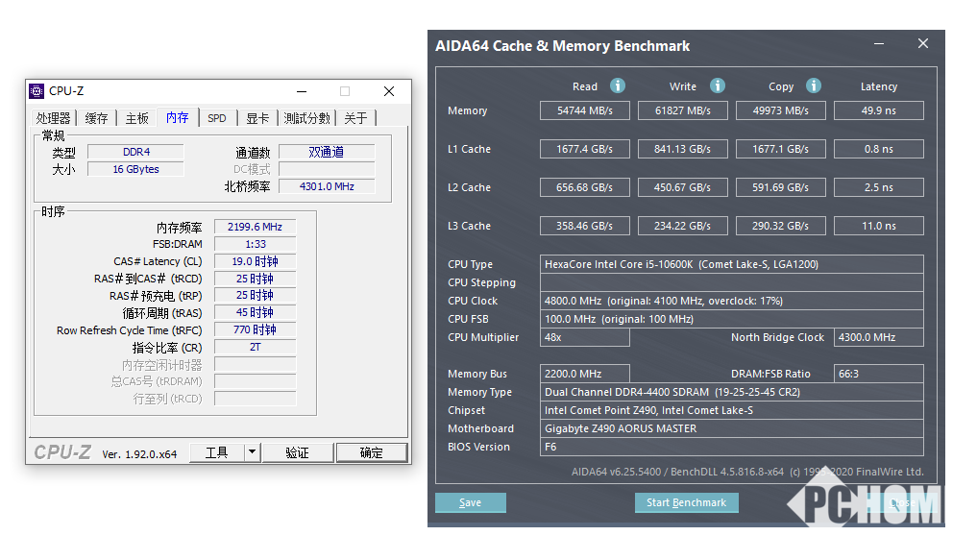This screenshot has width=977, height=560.
Task: Click the CPU-Z title bar app icon
Action: point(37,91)
